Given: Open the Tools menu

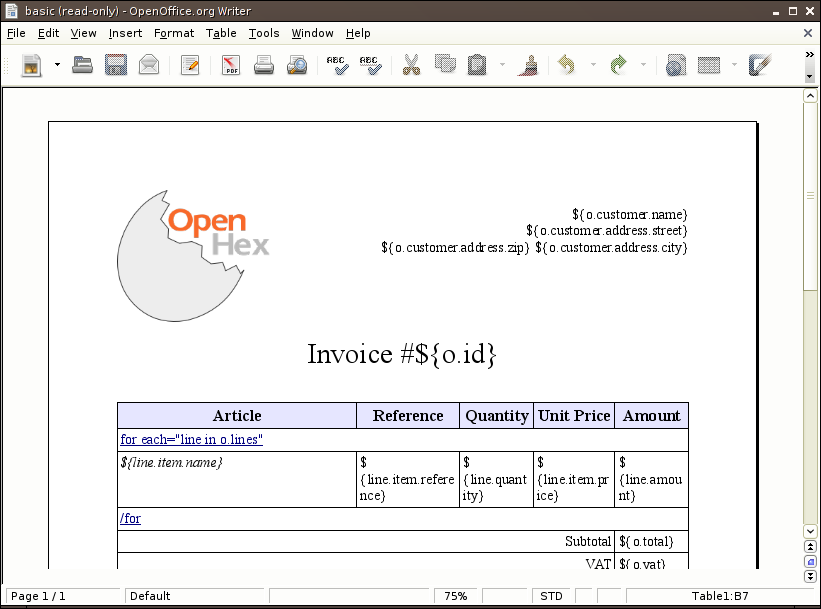Looking at the screenshot, I should click(x=264, y=33).
